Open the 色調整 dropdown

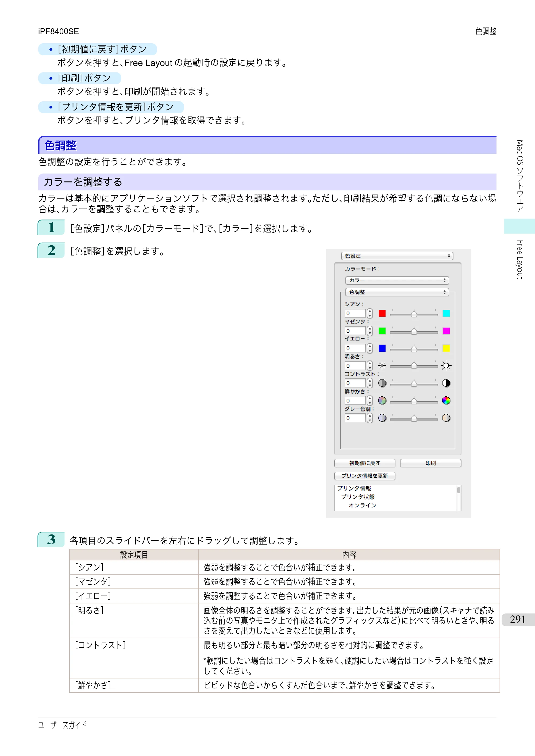[397, 292]
